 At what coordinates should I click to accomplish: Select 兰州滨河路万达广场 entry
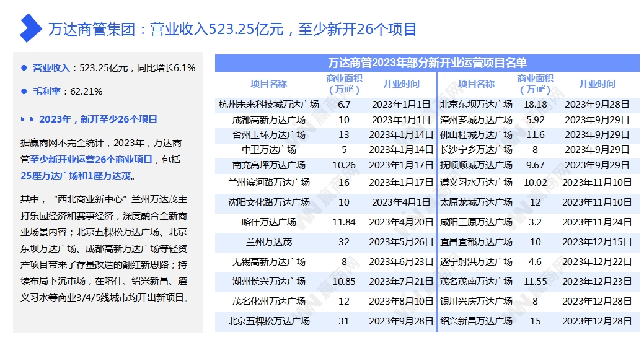[x=269, y=182]
